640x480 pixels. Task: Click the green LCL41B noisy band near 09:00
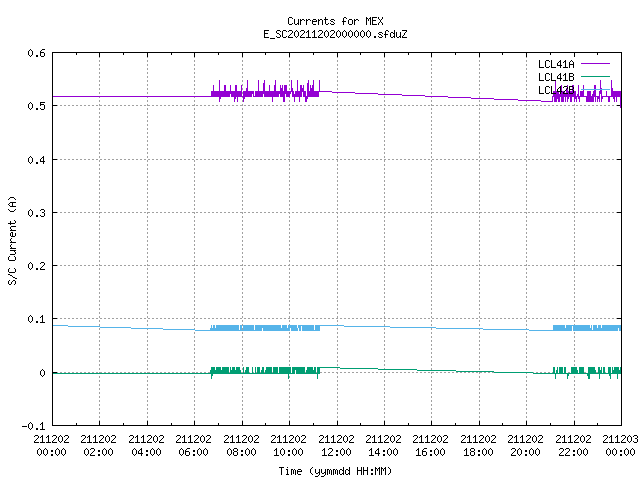coord(265,371)
